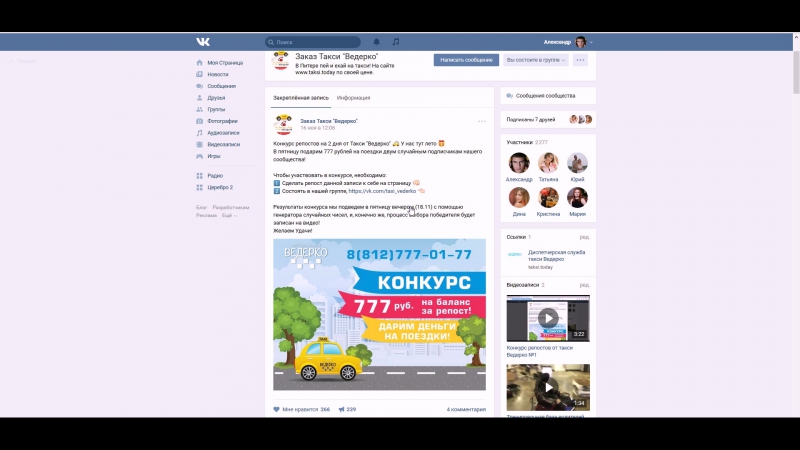Viewport: 800px width, 450px height.
Task: Open Церебро 2 in left menu
Action: coord(220,188)
